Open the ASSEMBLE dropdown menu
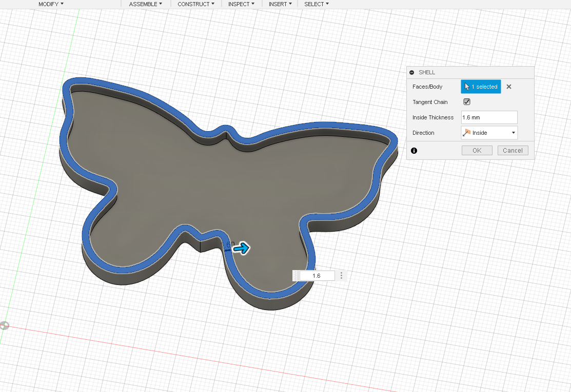The width and height of the screenshot is (571, 392). (146, 4)
